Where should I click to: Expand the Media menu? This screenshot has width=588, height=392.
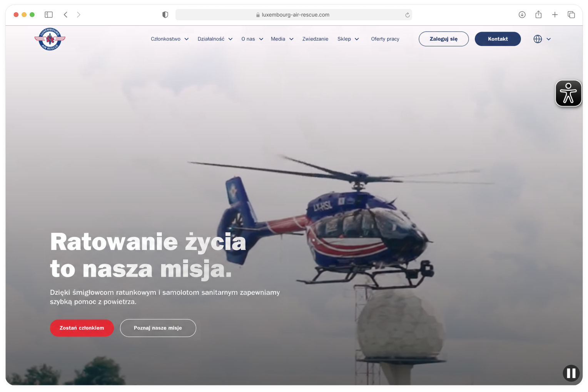(282, 39)
